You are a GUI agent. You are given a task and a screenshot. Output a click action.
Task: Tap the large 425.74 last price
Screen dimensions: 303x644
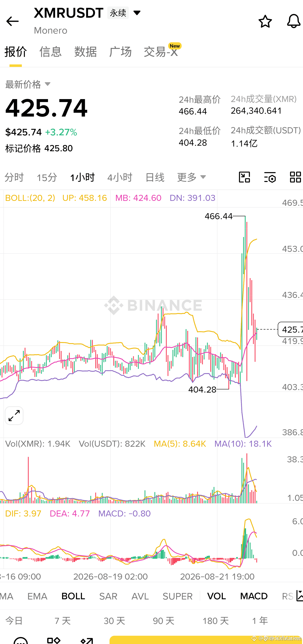coord(47,108)
